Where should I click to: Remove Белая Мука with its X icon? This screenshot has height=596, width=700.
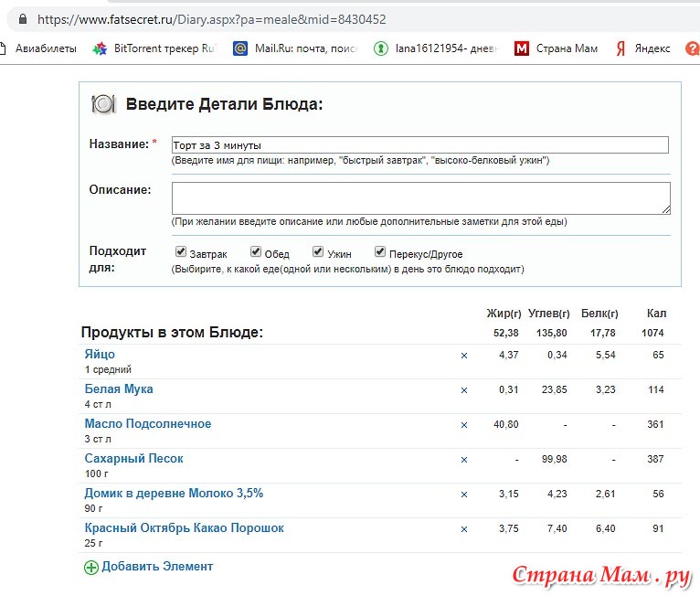464,390
